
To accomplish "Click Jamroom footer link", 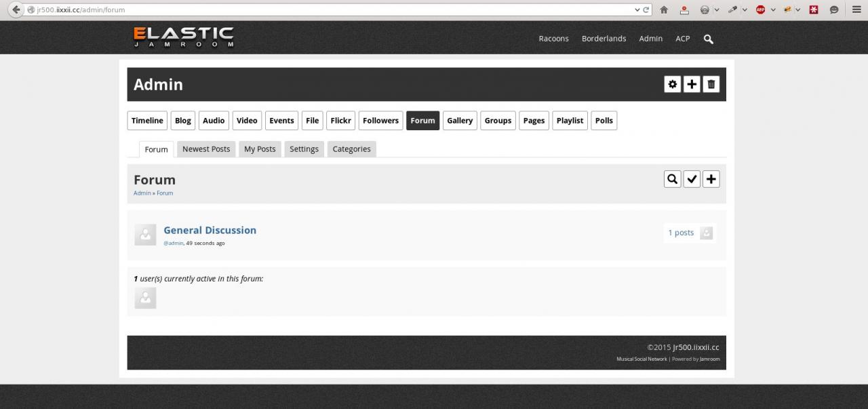I will [710, 359].
